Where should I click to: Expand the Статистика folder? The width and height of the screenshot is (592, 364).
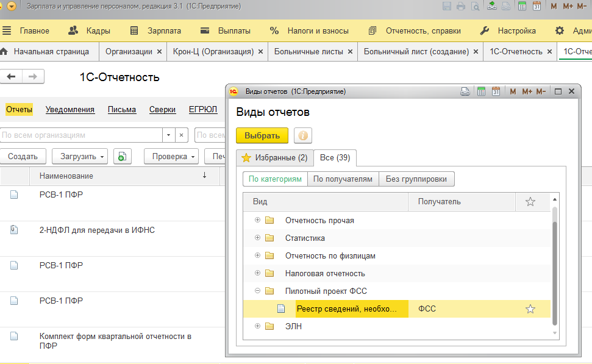pos(257,238)
